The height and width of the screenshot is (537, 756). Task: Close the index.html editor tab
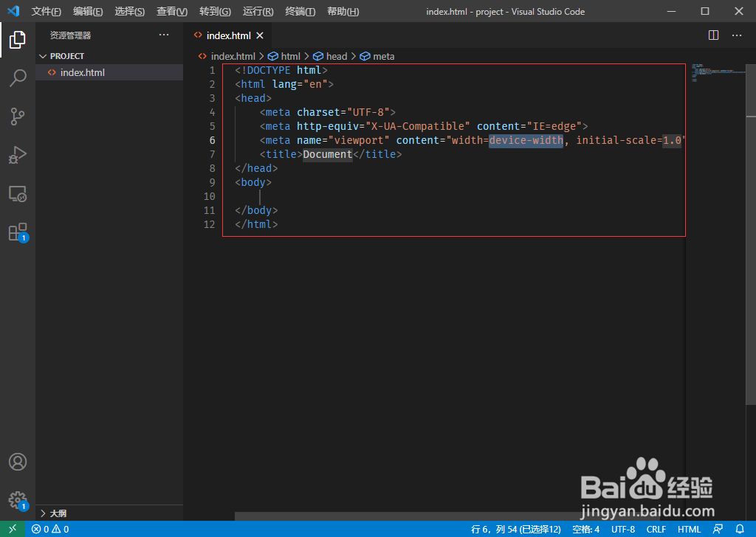coord(260,35)
